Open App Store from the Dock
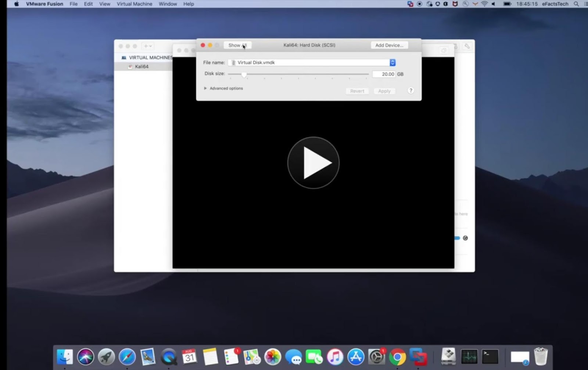 (x=356, y=357)
